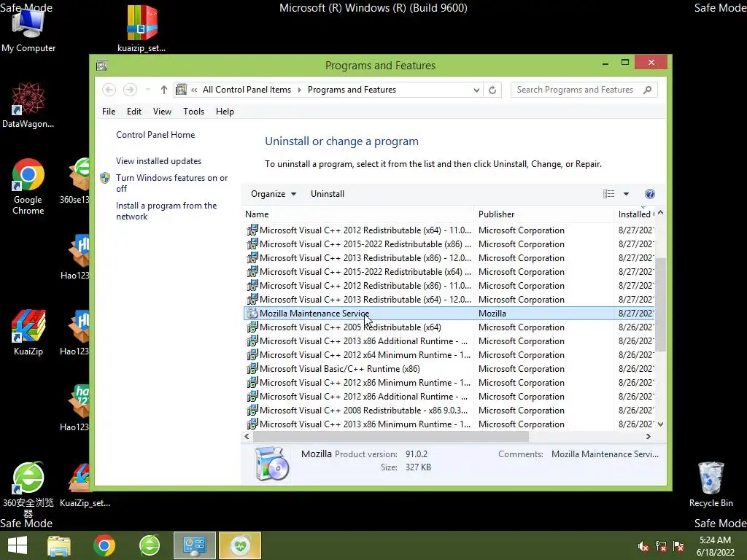Open Help via blue question mark icon

650,194
